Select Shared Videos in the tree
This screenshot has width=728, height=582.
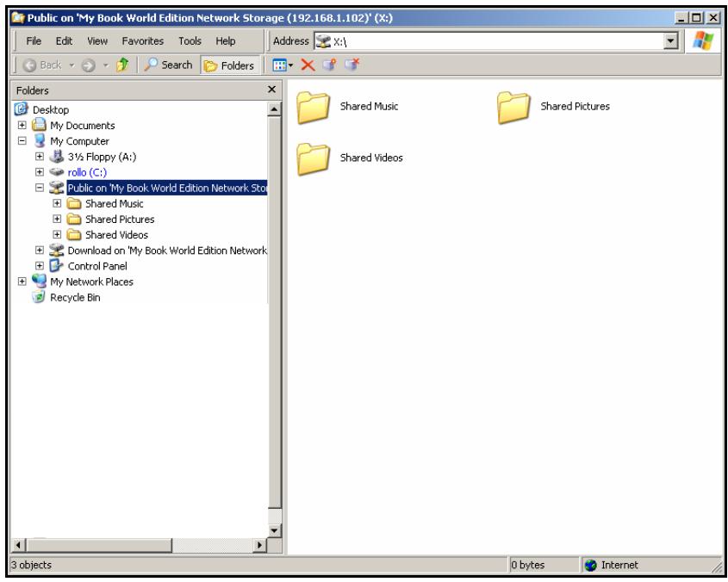(x=116, y=235)
